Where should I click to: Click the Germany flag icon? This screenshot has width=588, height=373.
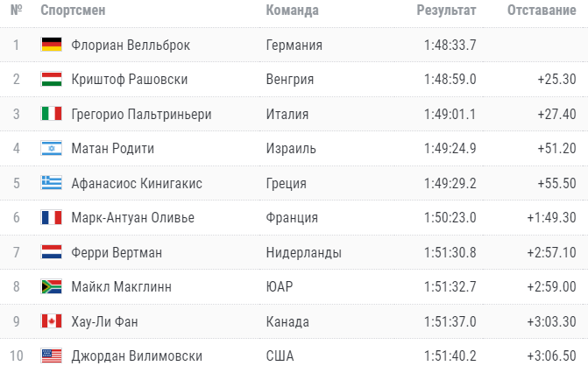pyautogui.click(x=51, y=45)
